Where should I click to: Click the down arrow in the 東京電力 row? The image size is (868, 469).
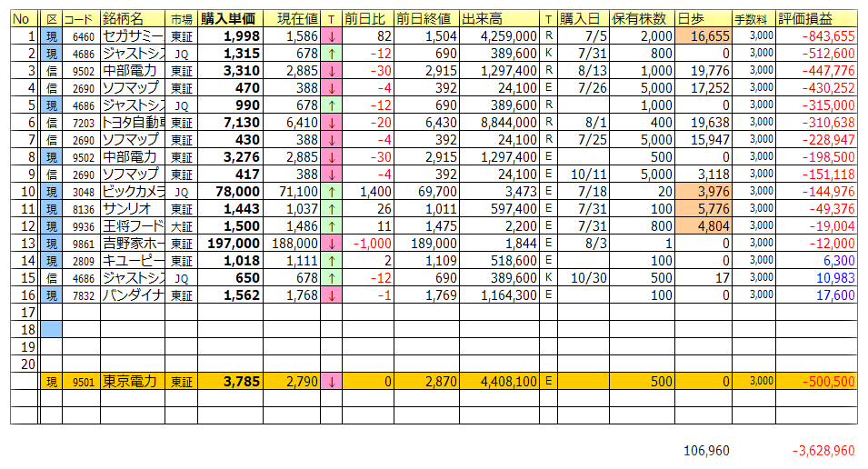click(331, 382)
